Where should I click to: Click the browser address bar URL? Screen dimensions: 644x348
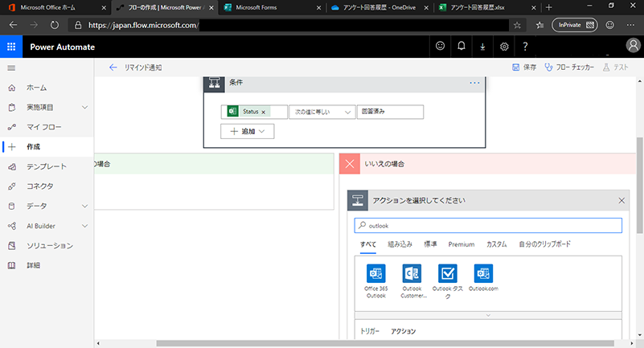click(144, 25)
